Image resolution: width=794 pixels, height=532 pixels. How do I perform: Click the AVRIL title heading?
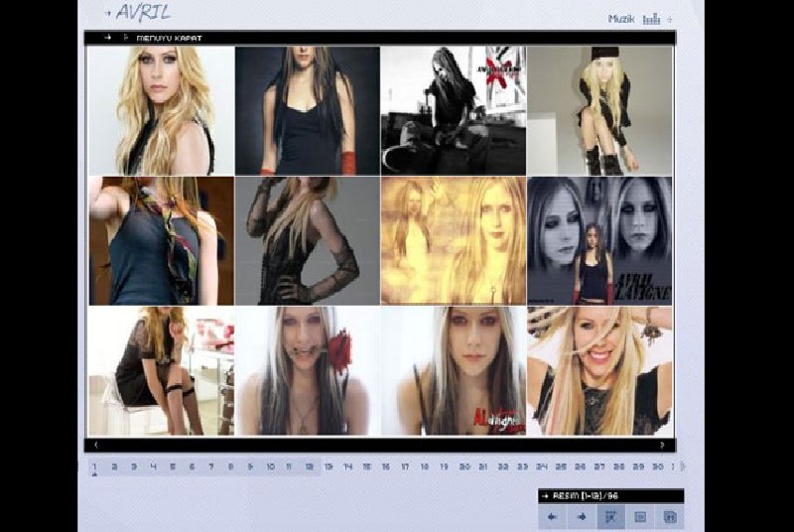tap(143, 13)
